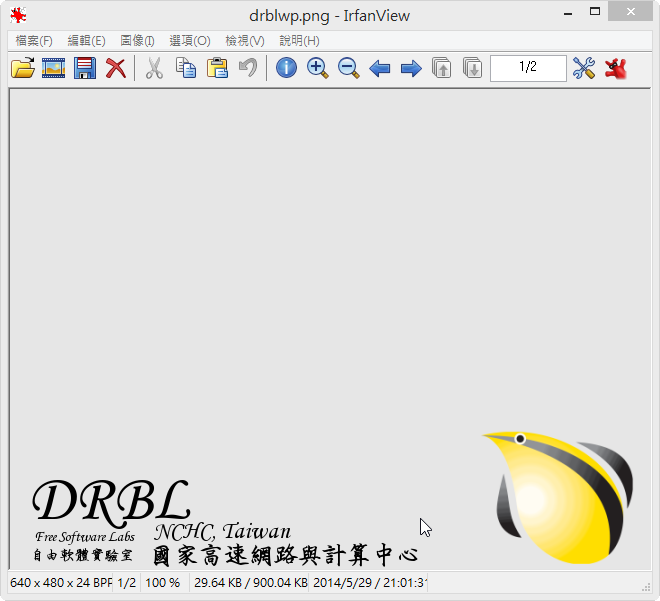Click the Open file folder icon

22,68
